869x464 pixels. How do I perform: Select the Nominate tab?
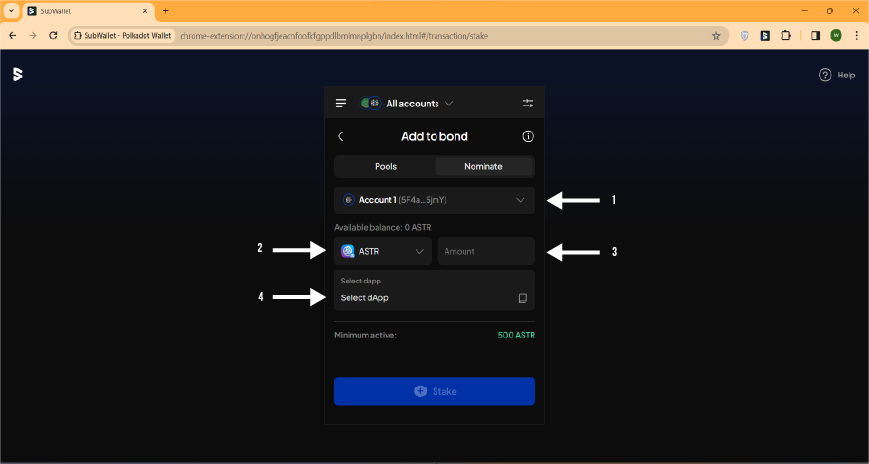(x=483, y=166)
